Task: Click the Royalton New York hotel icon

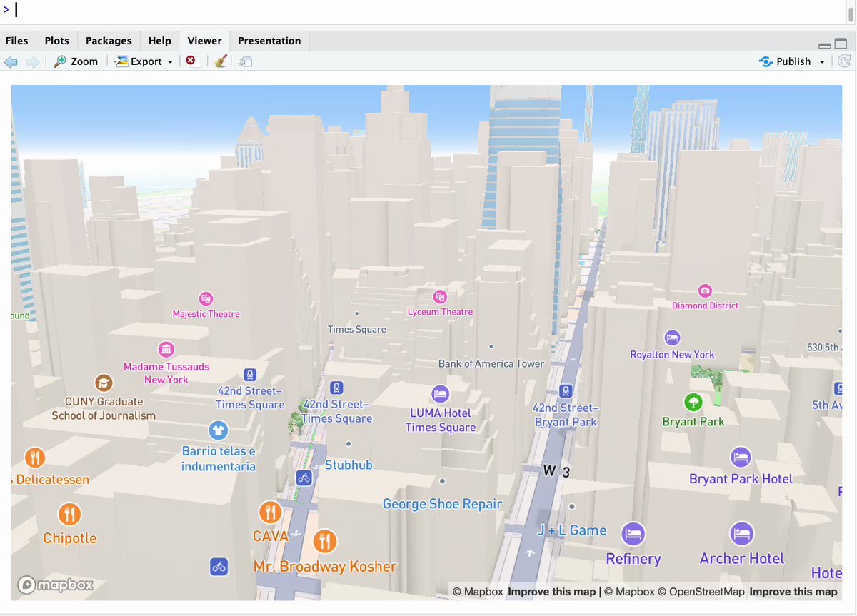Action: click(x=672, y=338)
